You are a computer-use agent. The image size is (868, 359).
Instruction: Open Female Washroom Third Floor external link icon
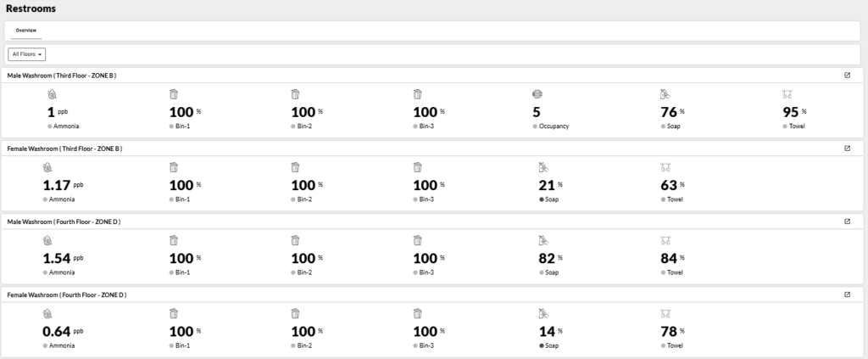tap(847, 148)
